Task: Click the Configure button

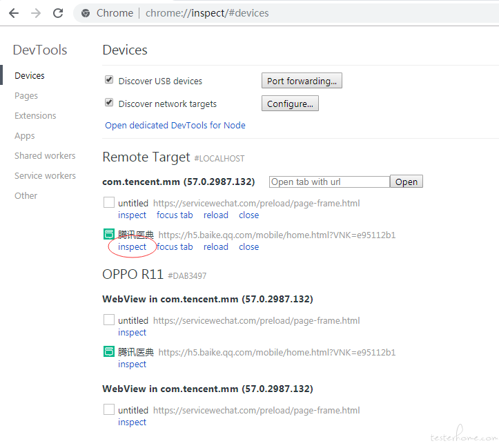Action: [290, 104]
